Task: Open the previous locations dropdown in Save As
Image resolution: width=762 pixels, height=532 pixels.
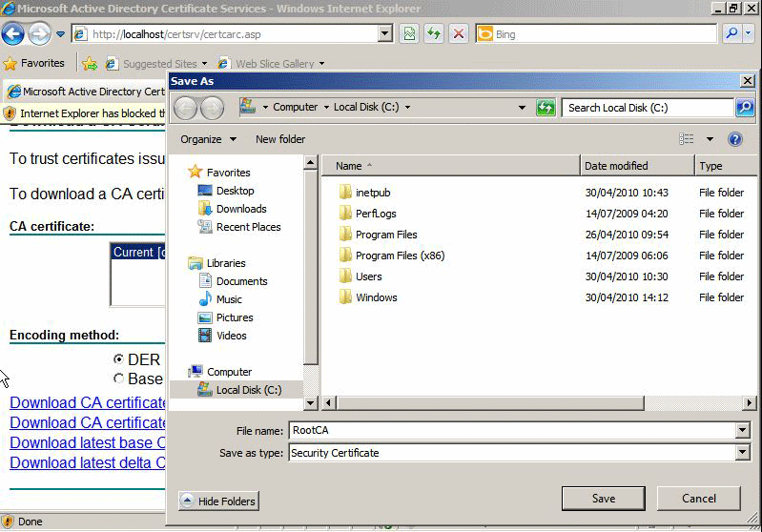Action: tap(522, 108)
